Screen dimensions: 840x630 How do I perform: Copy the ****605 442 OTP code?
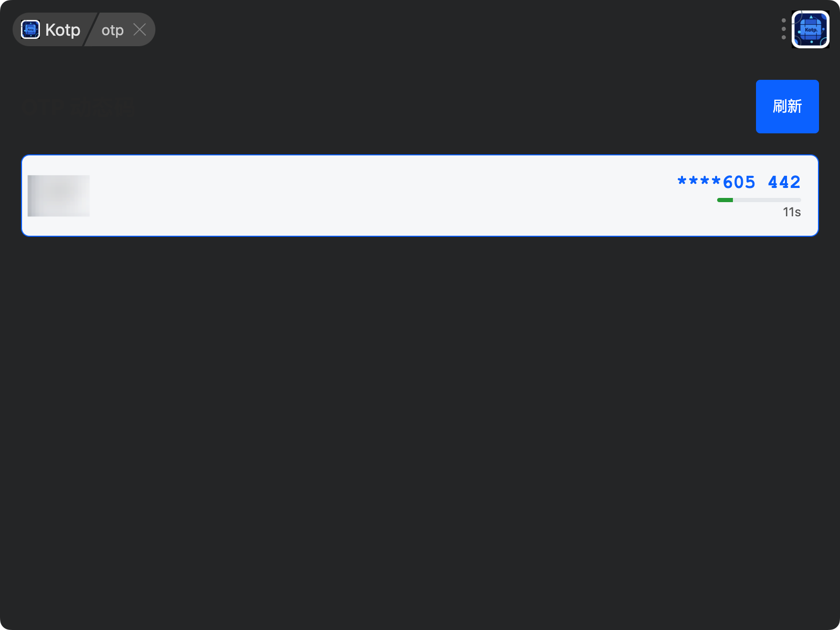pyautogui.click(x=739, y=182)
